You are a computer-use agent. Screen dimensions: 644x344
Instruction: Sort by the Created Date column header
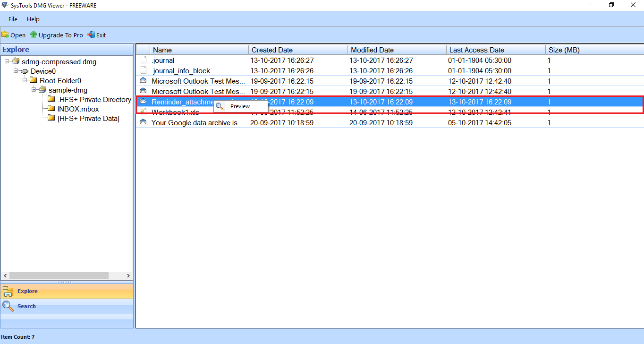(x=298, y=50)
